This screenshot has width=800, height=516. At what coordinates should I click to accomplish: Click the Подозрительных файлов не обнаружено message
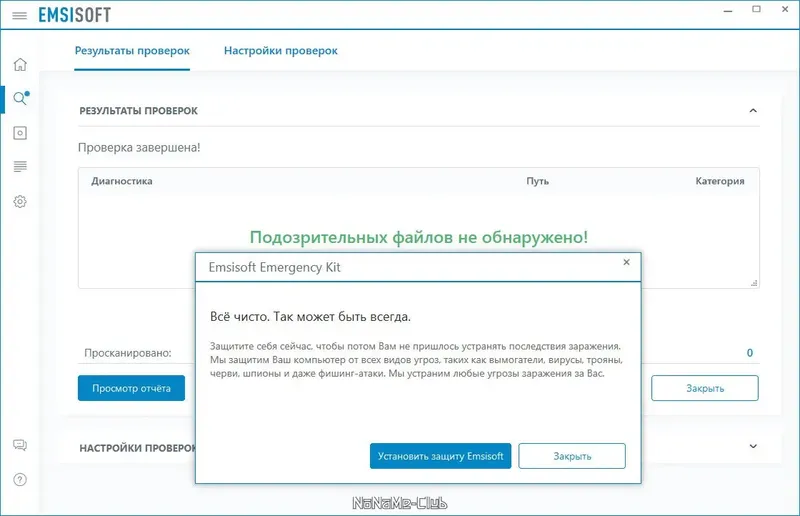[418, 237]
